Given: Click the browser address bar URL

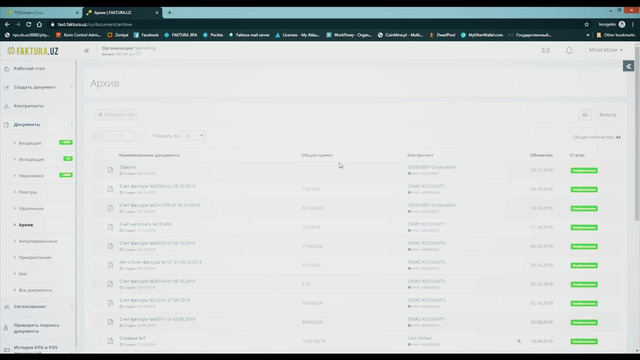Looking at the screenshot, I should [x=95, y=24].
